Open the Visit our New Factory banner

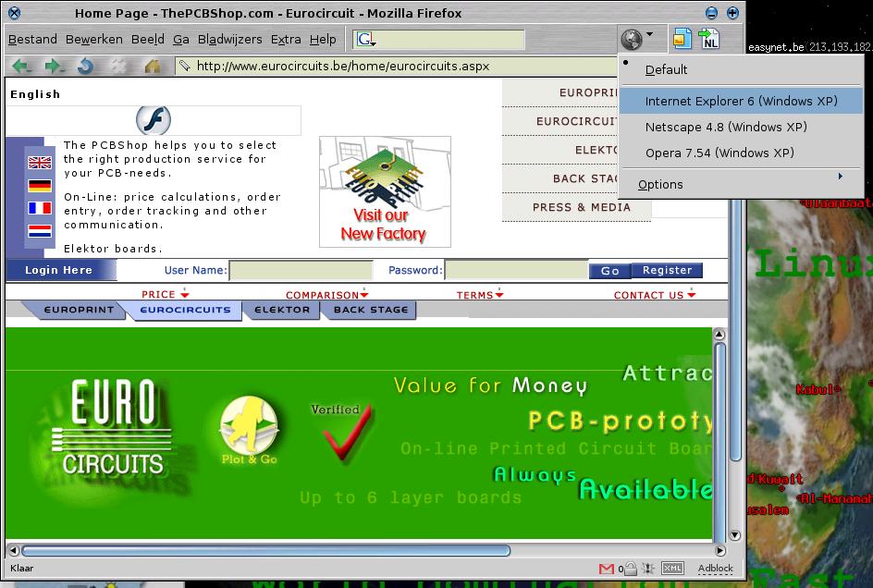coord(385,191)
